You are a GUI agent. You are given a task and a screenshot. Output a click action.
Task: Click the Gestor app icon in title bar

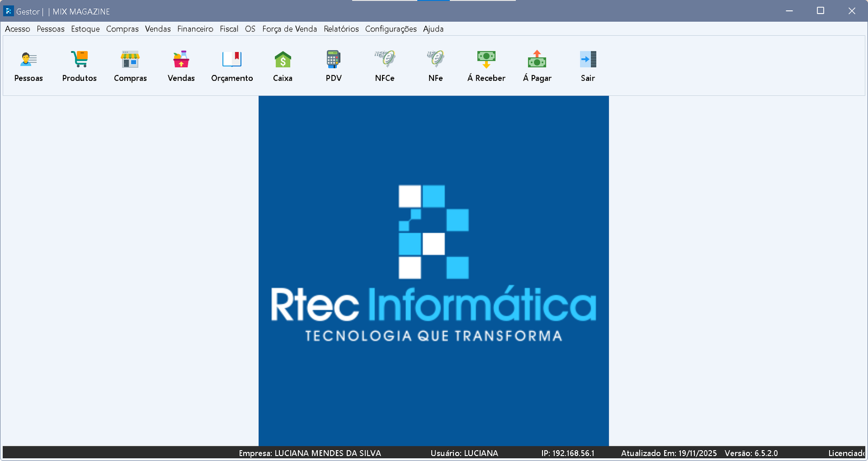[9, 11]
